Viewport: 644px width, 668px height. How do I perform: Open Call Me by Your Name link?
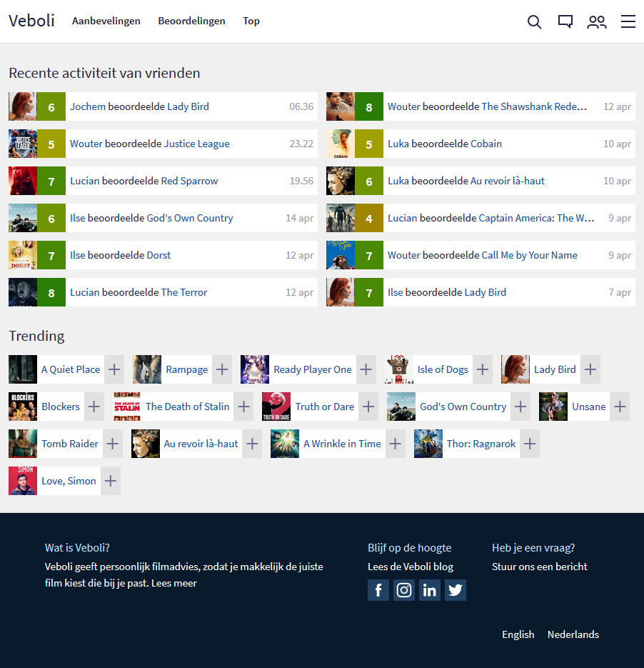530,255
